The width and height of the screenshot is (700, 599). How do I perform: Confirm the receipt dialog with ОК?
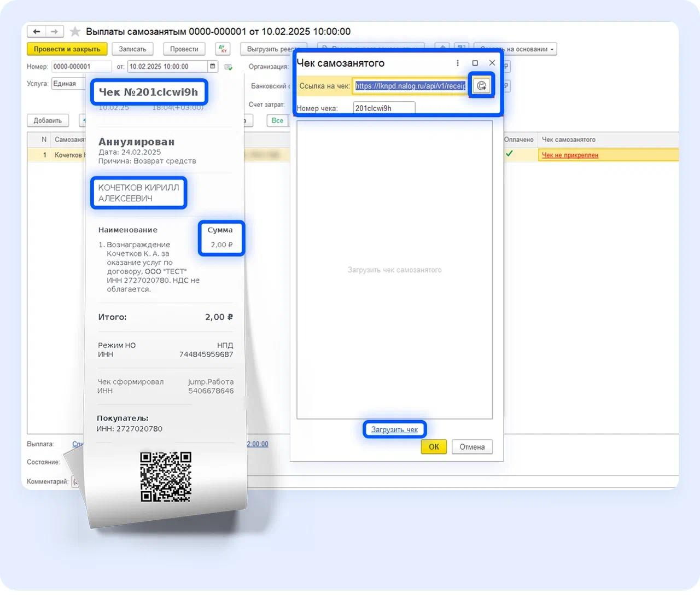pyautogui.click(x=433, y=447)
